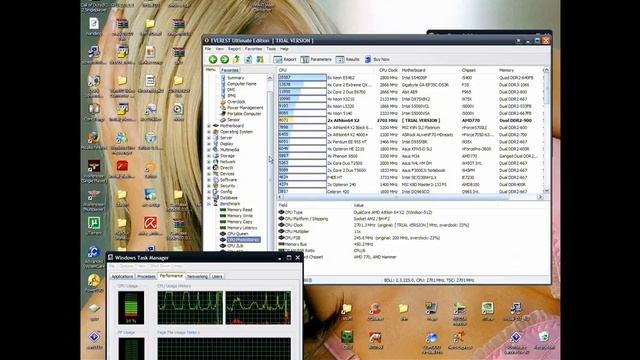Select the Devices icon in the tree

click(x=216, y=174)
